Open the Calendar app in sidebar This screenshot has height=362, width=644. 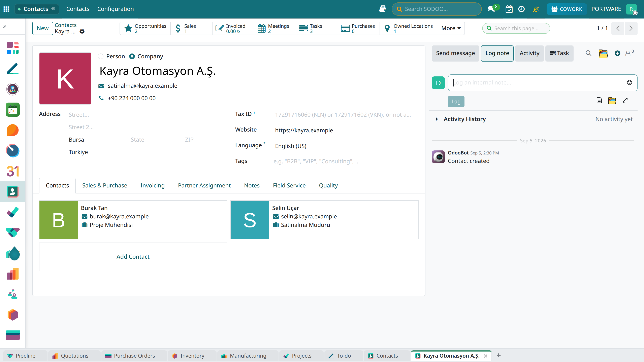click(x=12, y=171)
